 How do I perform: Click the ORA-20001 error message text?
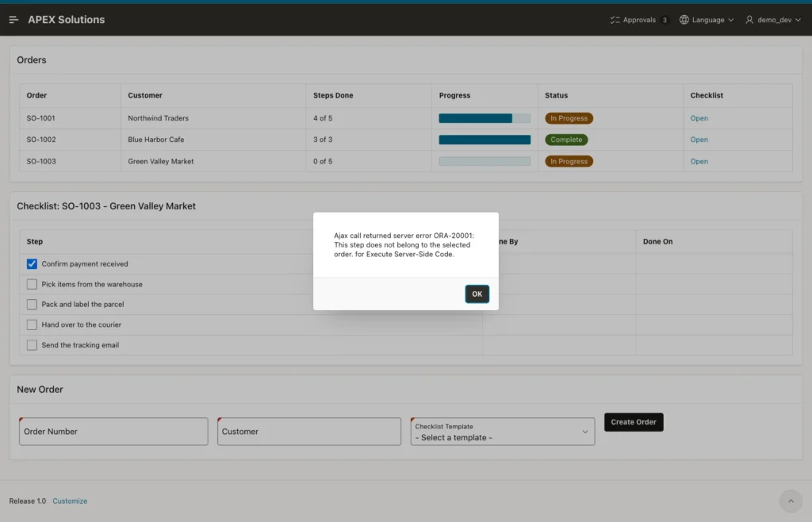click(404, 245)
